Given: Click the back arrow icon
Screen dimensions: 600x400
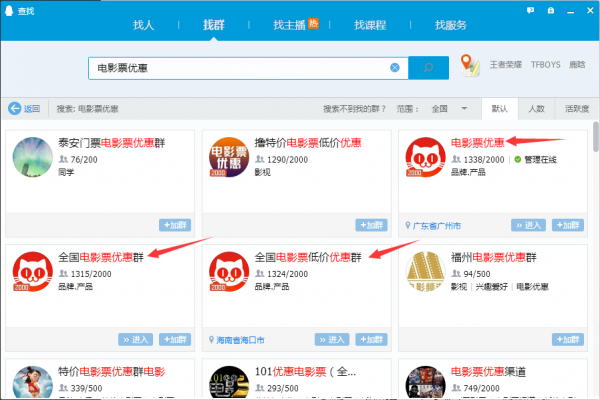Looking at the screenshot, I should [15, 109].
